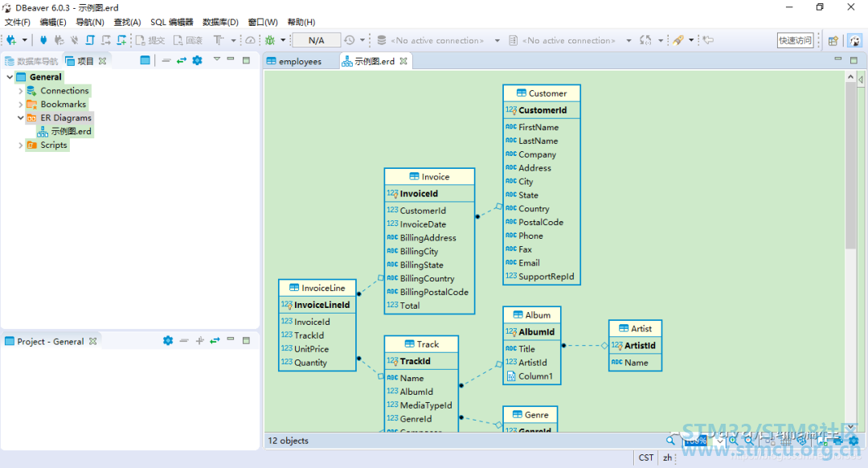The image size is (868, 468).
Task: Select the Customer table header in diagram
Action: pyautogui.click(x=542, y=93)
